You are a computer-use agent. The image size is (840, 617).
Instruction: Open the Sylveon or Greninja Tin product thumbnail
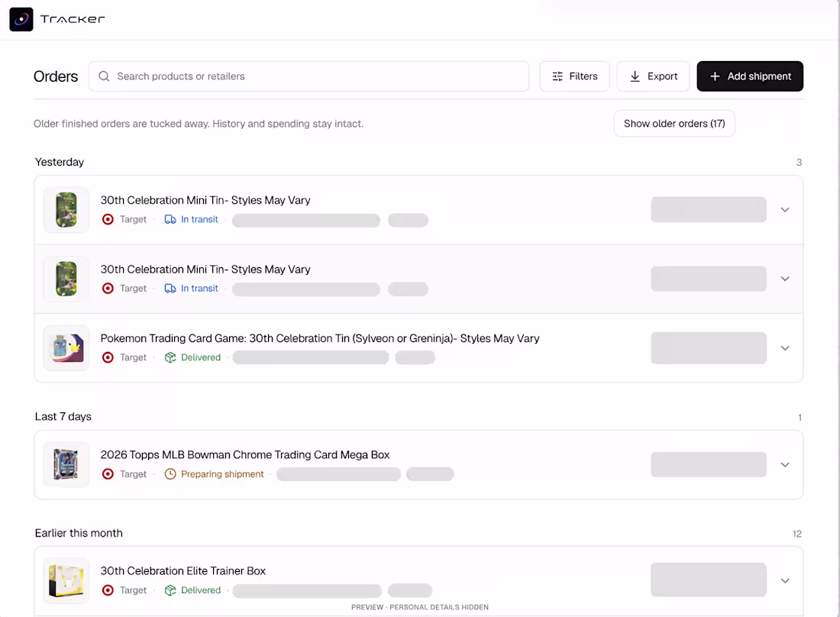coord(66,348)
